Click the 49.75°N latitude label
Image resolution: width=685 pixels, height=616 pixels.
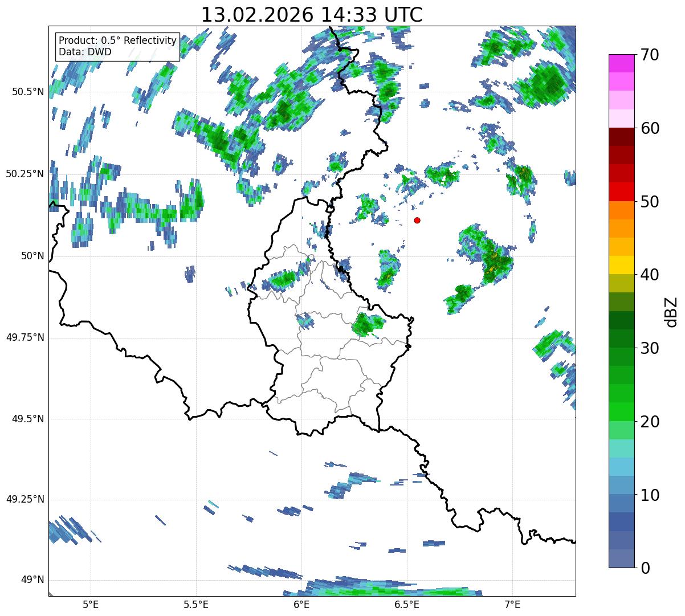point(25,337)
